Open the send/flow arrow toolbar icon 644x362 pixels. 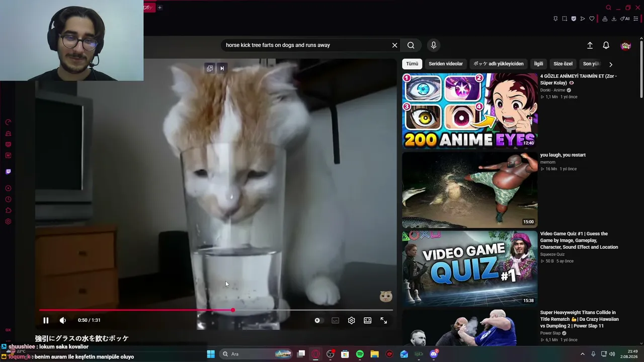coord(583,19)
